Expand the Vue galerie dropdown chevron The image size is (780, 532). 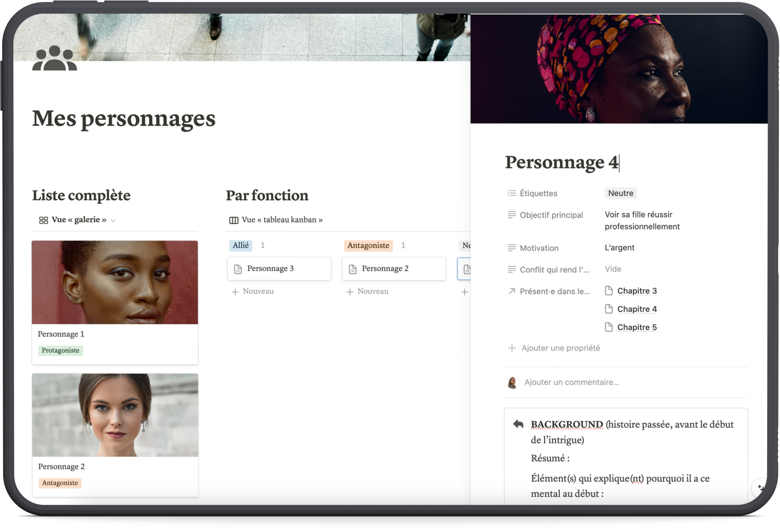coord(113,220)
